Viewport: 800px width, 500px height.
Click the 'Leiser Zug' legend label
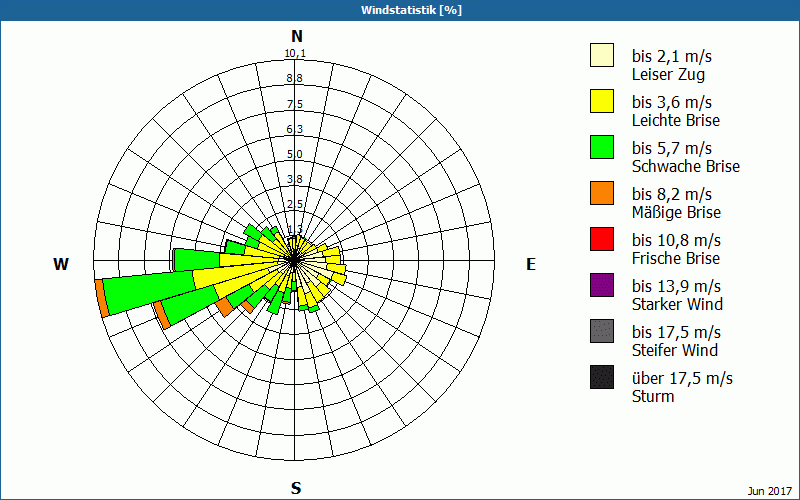[668, 74]
